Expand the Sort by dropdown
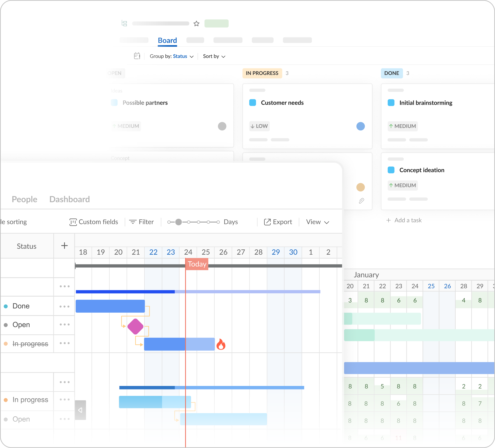The image size is (495, 448). [214, 56]
